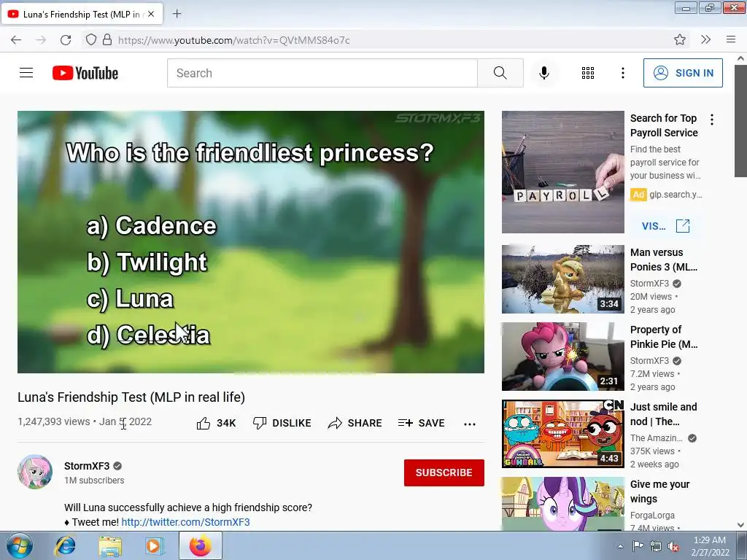Click the scrollbar down arrow
Image resolution: width=747 pixels, height=560 pixels.
740,525
